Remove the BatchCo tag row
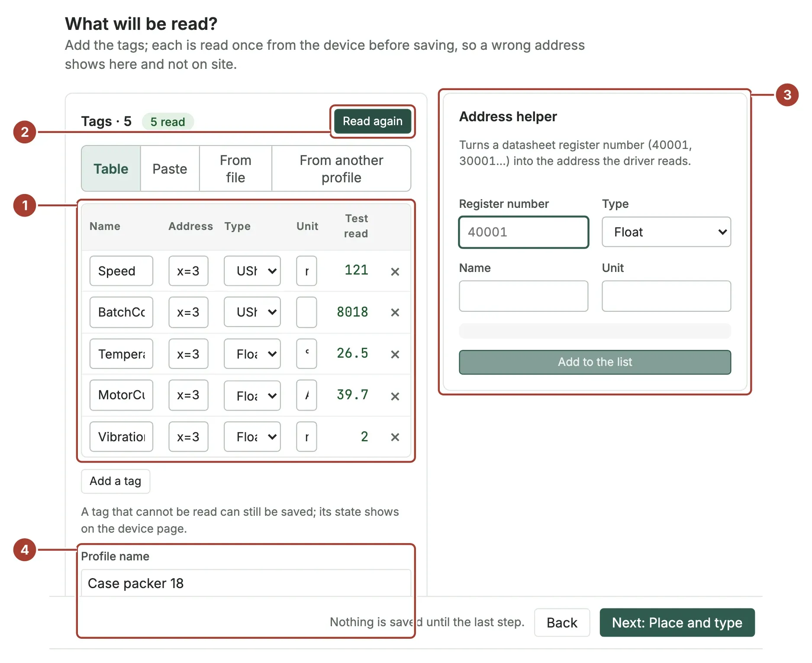This screenshot has width=812, height=663. click(395, 312)
